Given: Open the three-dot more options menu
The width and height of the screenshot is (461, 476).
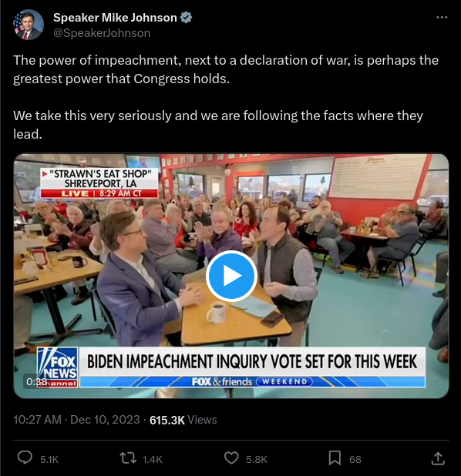Looking at the screenshot, I should [x=442, y=18].
